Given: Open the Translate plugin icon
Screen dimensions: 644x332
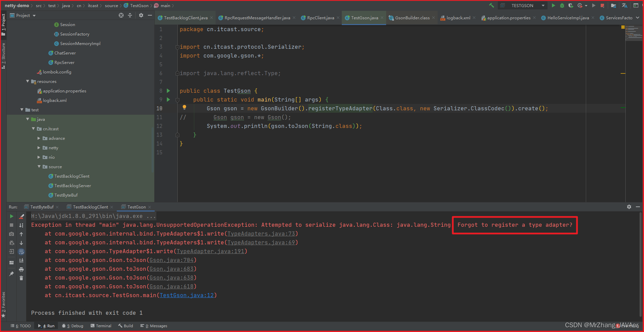Looking at the screenshot, I should pyautogui.click(x=625, y=5).
